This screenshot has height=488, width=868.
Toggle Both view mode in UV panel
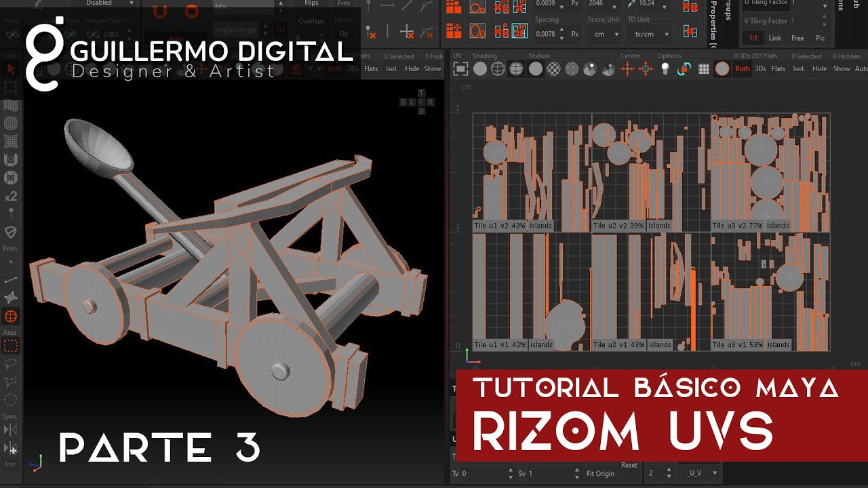coord(743,69)
